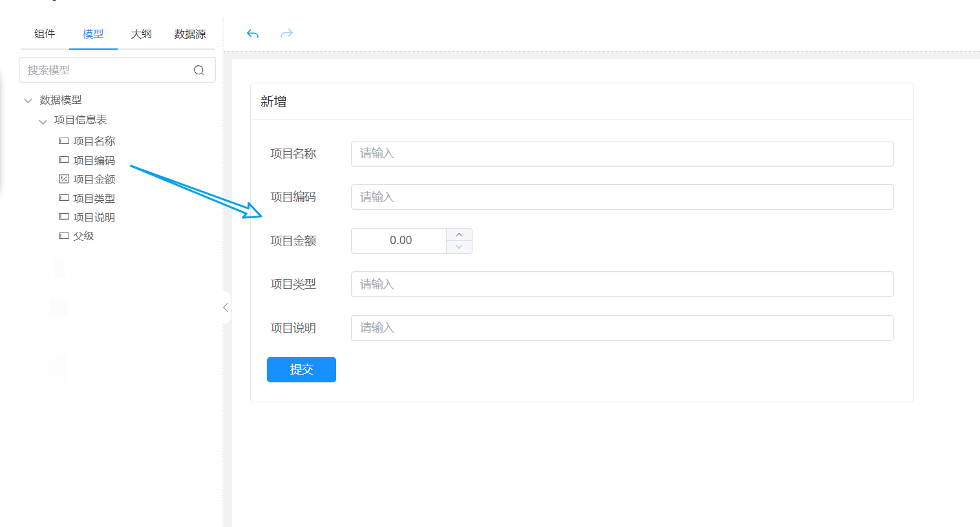Click the redo arrow icon

click(x=286, y=34)
